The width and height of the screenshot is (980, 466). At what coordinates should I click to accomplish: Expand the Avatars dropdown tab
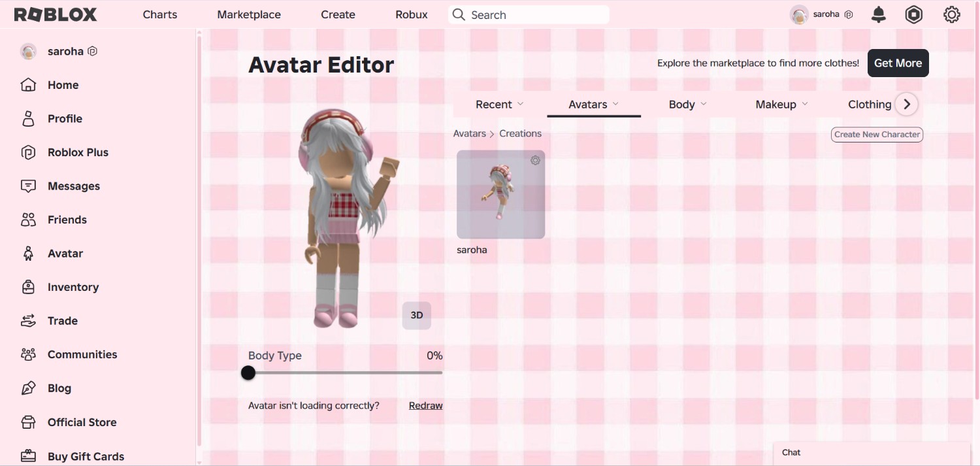pyautogui.click(x=594, y=104)
